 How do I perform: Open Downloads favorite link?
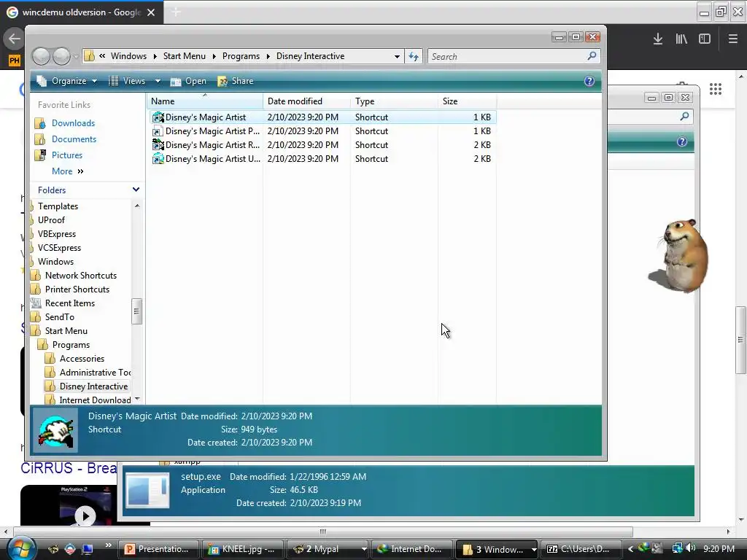pyautogui.click(x=73, y=122)
